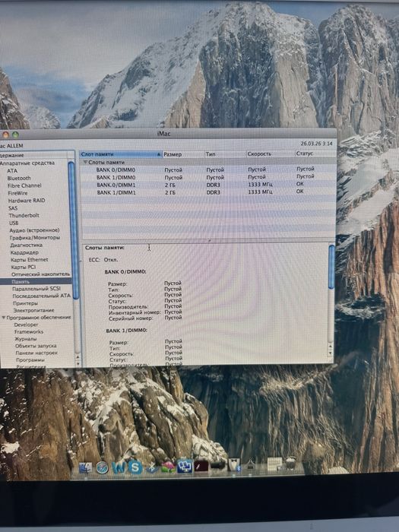
Task: Open Finder from the Dock
Action: (x=85, y=467)
